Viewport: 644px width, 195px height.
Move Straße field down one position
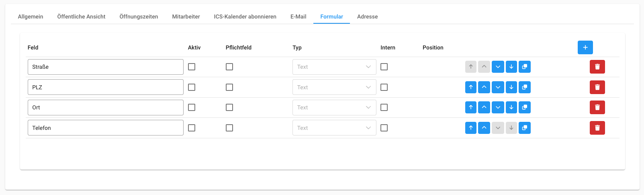498,67
